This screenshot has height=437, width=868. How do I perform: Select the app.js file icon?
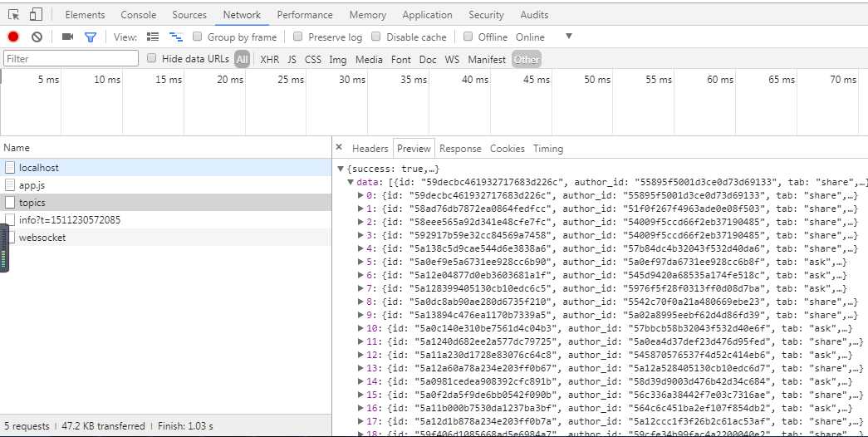[10, 185]
